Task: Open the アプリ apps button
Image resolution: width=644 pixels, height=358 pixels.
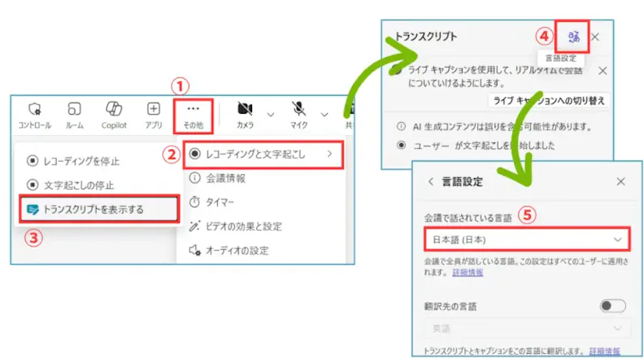Action: coord(153,115)
